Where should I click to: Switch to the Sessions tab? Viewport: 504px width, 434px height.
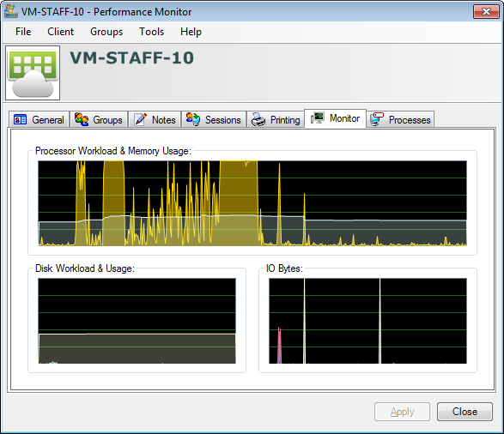coord(214,120)
